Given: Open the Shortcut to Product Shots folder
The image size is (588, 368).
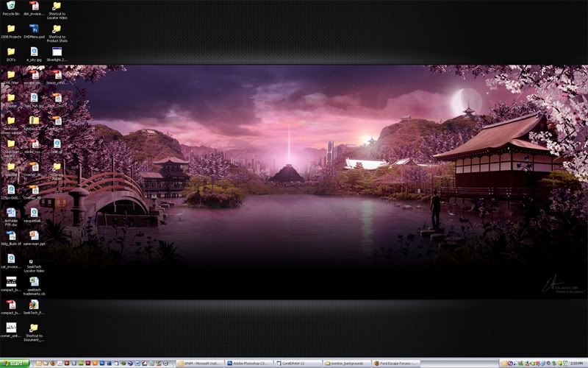Looking at the screenshot, I should coord(57,29).
